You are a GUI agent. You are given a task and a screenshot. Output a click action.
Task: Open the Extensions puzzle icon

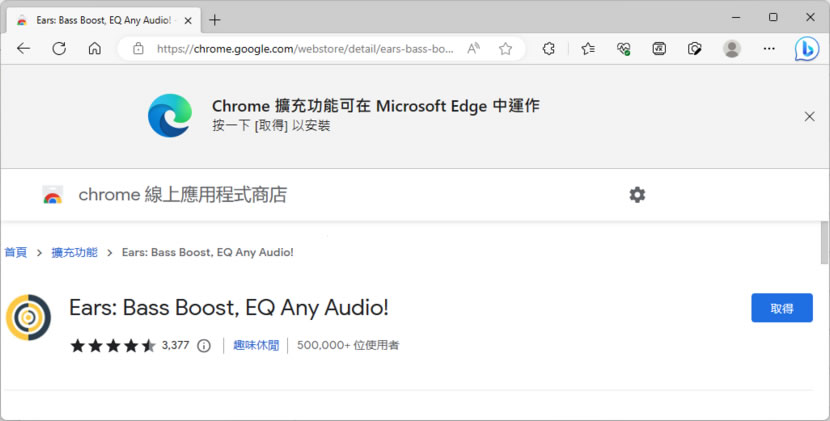549,49
